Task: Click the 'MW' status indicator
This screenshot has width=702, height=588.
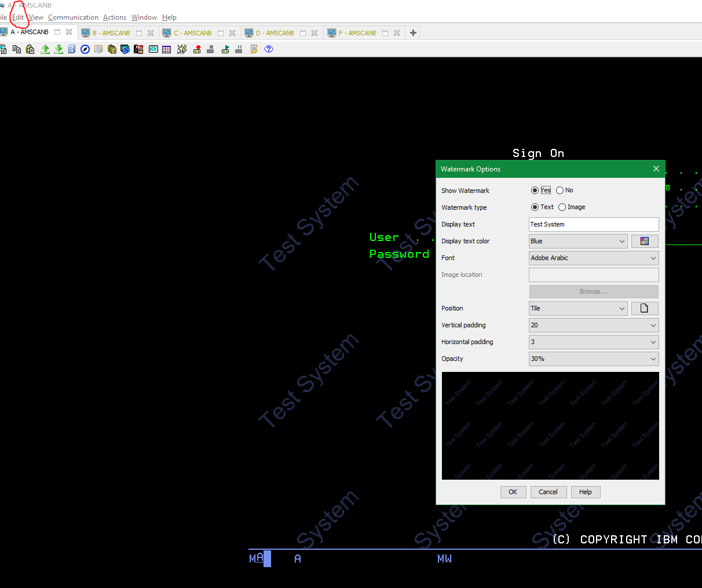Action: (444, 558)
